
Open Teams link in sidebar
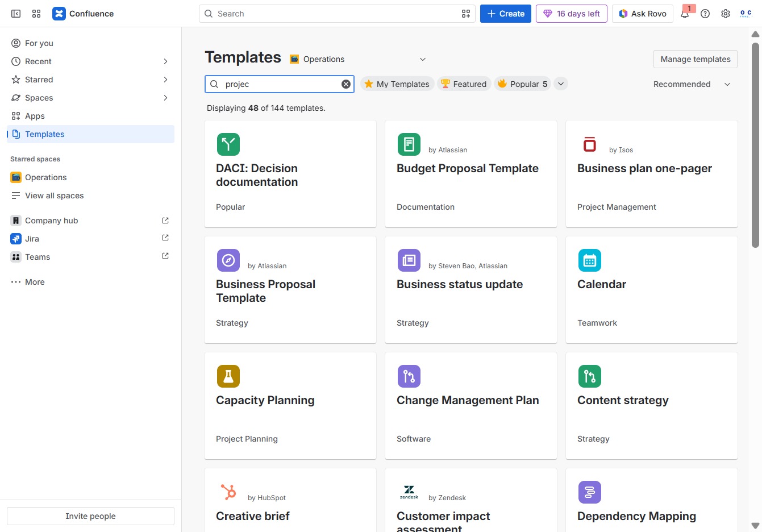click(x=38, y=257)
